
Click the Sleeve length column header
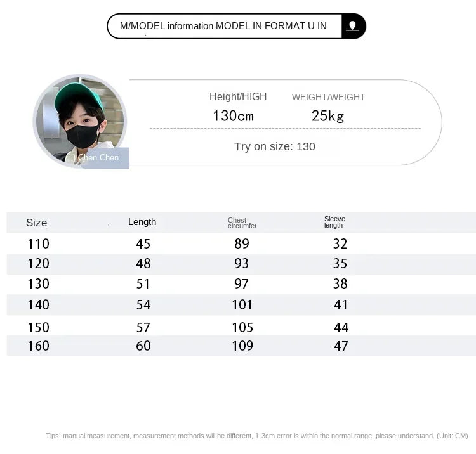coord(334,222)
